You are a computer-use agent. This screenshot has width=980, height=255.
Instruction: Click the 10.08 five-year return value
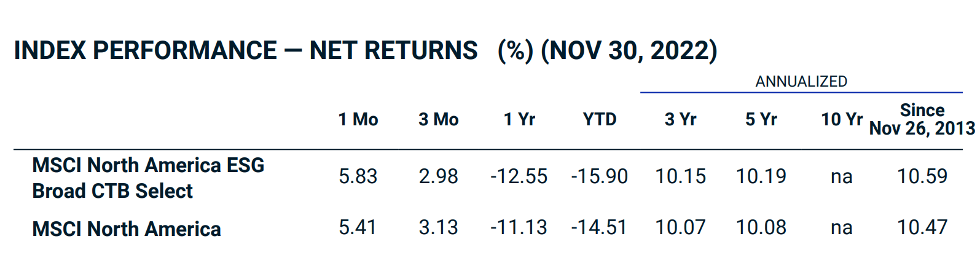pos(761,227)
